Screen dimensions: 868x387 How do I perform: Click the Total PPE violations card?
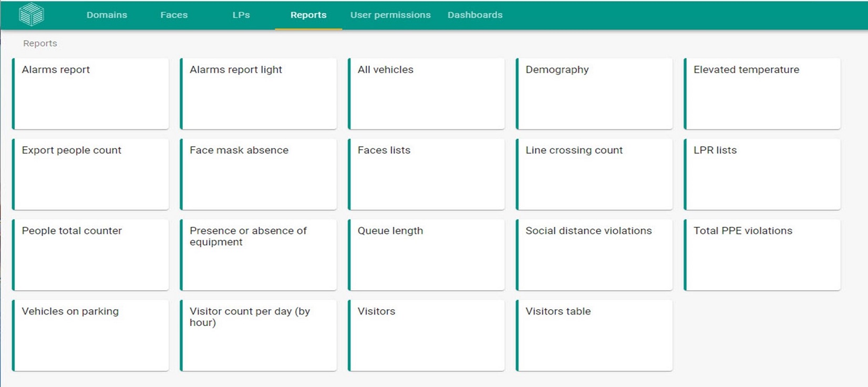coord(762,254)
